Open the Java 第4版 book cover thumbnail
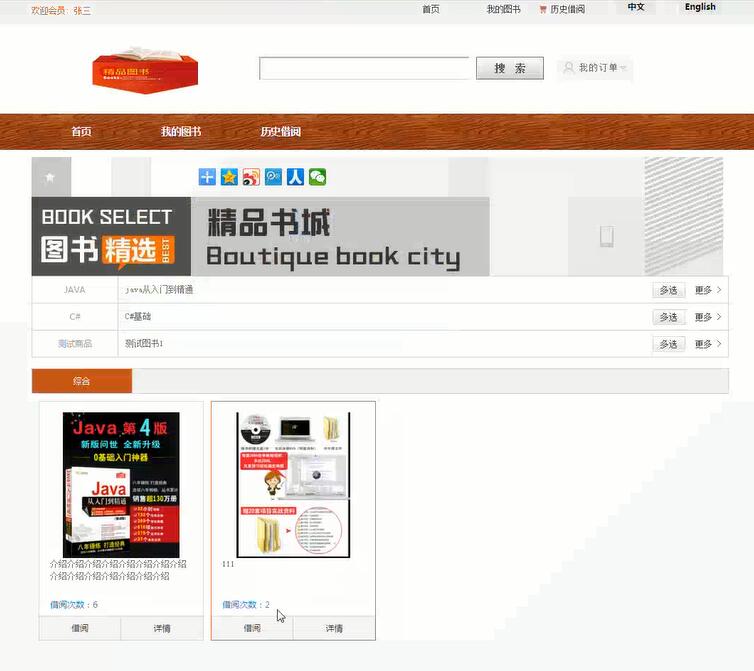The height and width of the screenshot is (671, 754). click(x=121, y=485)
